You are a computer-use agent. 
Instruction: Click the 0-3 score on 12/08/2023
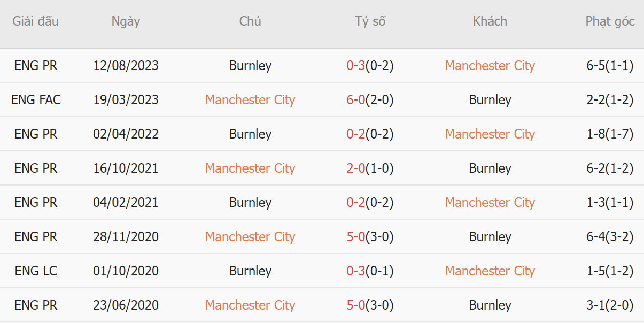(x=356, y=66)
